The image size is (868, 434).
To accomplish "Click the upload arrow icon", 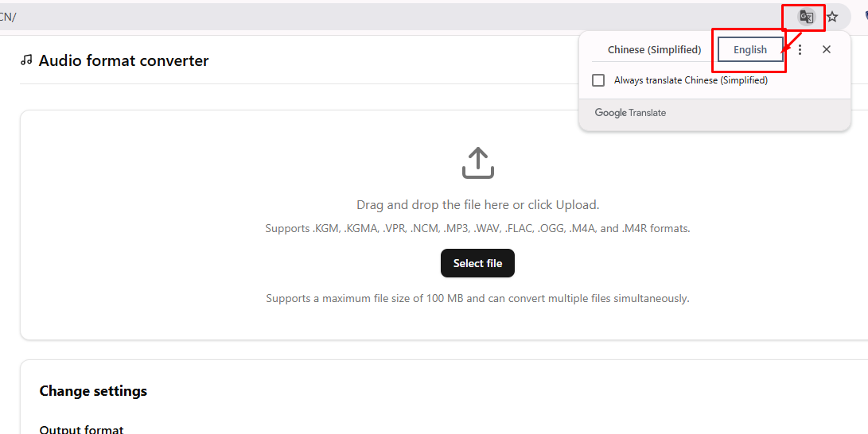I will click(x=477, y=162).
